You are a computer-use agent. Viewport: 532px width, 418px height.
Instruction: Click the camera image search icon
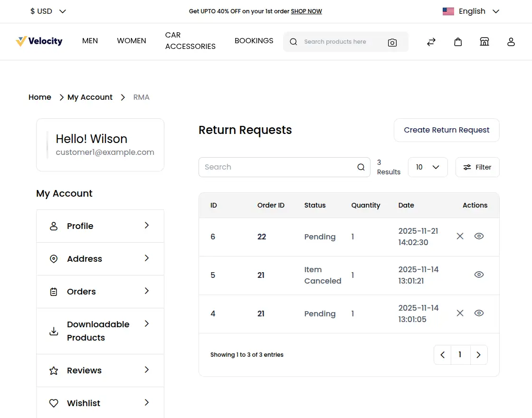(x=392, y=42)
